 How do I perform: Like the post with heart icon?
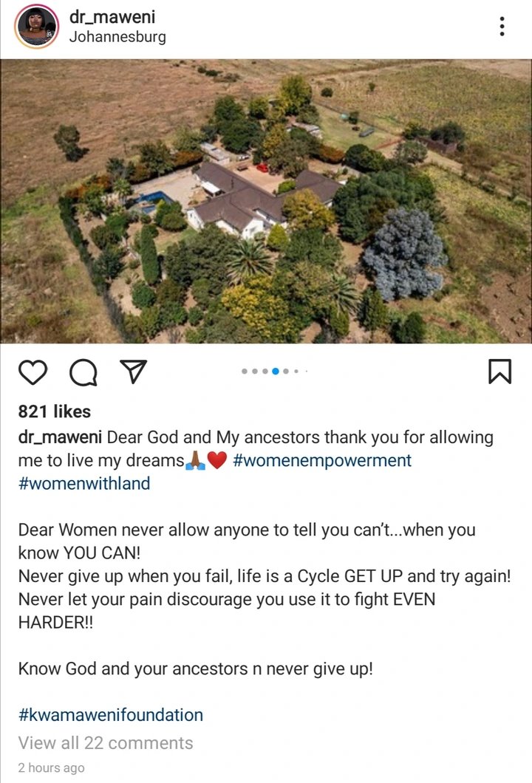coord(33,372)
